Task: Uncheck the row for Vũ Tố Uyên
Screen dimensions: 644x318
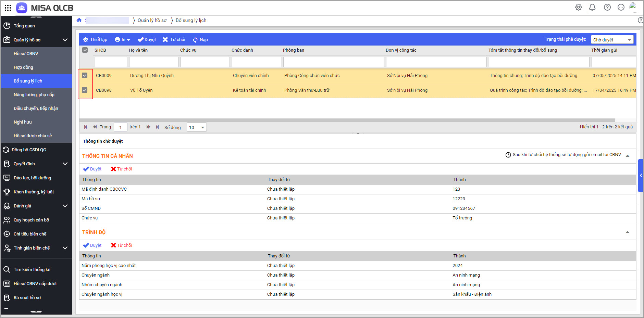Action: click(85, 90)
